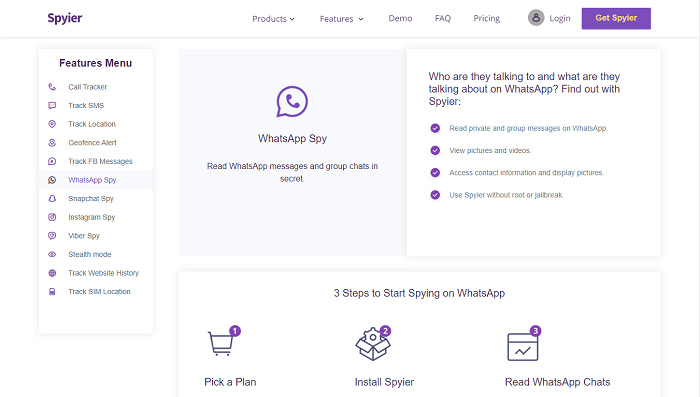Click the Read WhatsApp Chats label

point(558,382)
